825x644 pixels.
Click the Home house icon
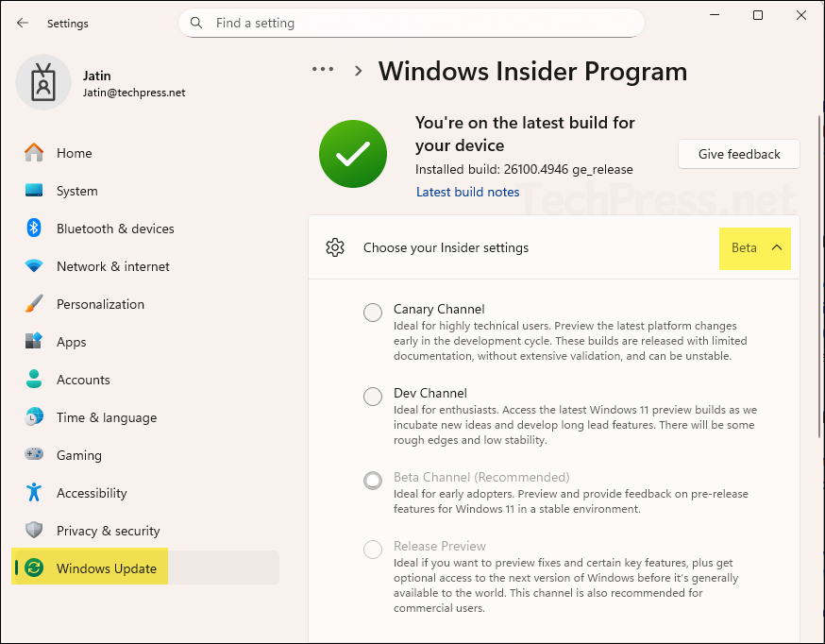point(34,153)
